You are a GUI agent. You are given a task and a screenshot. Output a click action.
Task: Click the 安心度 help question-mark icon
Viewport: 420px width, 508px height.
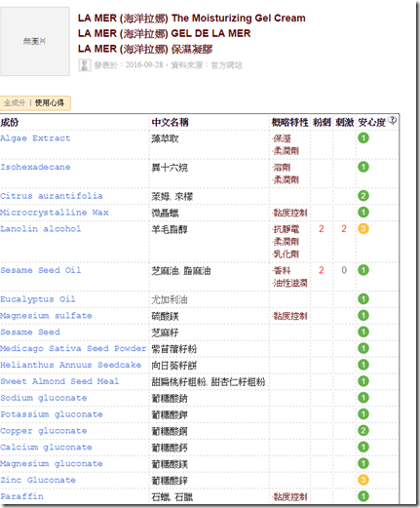(393, 120)
